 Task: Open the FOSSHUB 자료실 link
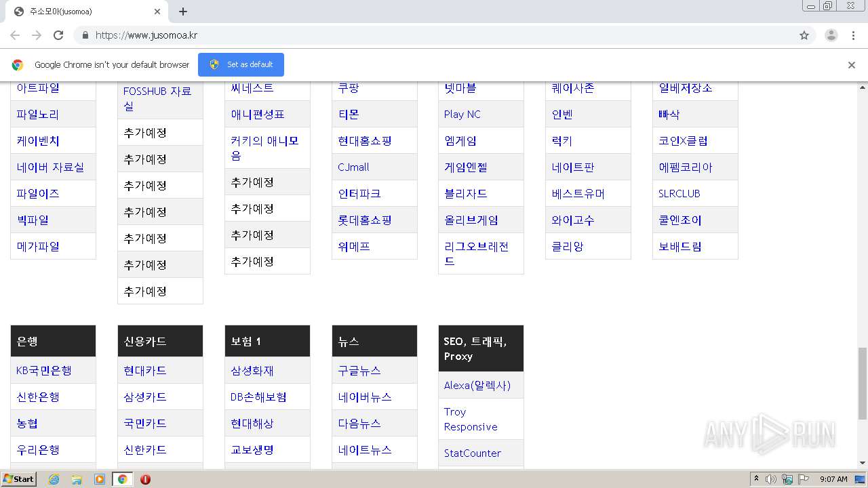157,99
